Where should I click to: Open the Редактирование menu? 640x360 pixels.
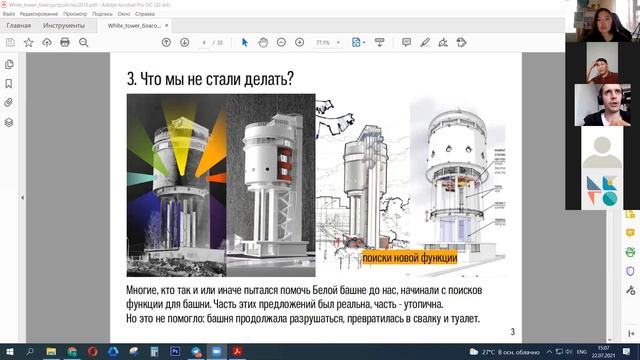coord(39,14)
